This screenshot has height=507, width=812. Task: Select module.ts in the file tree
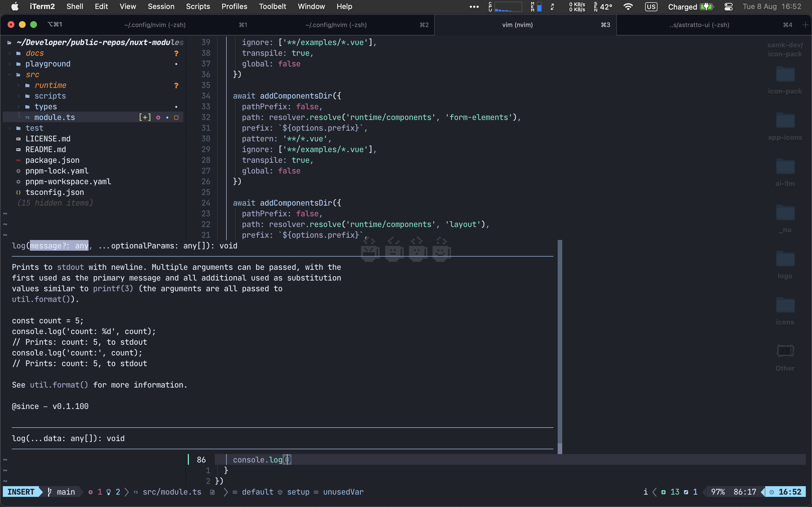point(55,117)
